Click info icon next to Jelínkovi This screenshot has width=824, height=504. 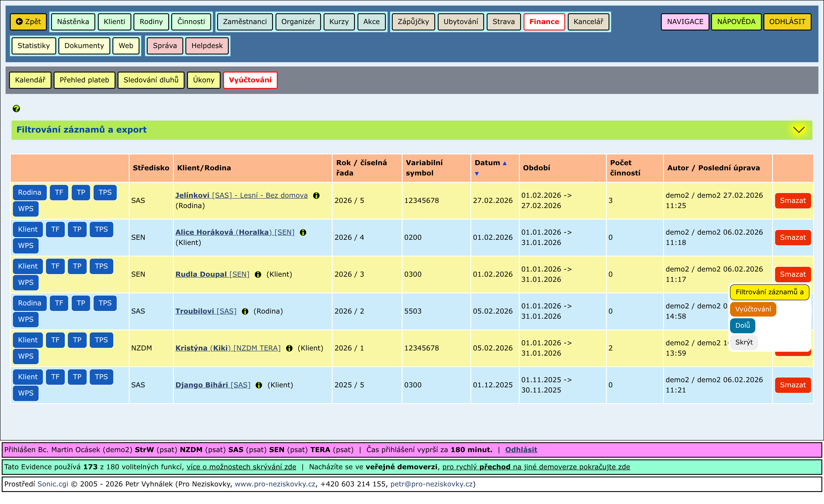[x=316, y=196]
